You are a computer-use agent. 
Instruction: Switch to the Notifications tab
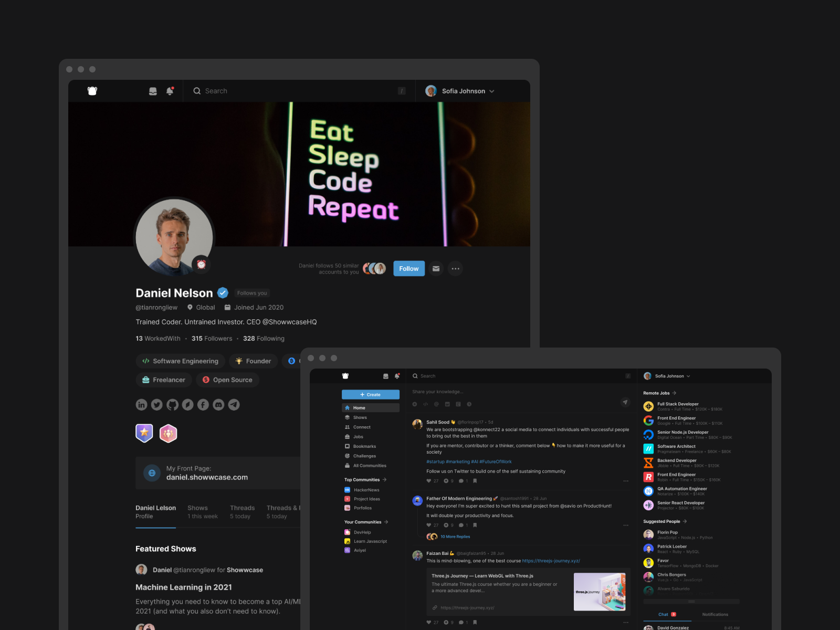tap(715, 614)
